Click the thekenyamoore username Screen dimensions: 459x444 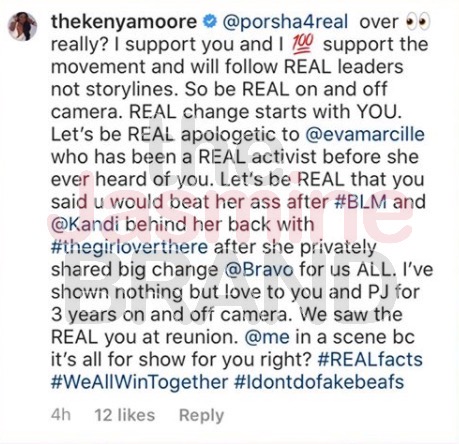tap(124, 22)
